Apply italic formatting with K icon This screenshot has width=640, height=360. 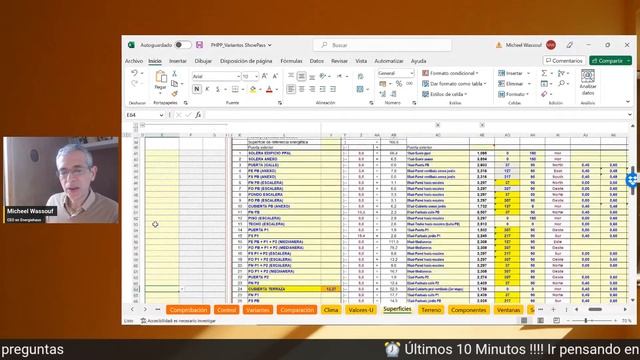click(x=207, y=89)
